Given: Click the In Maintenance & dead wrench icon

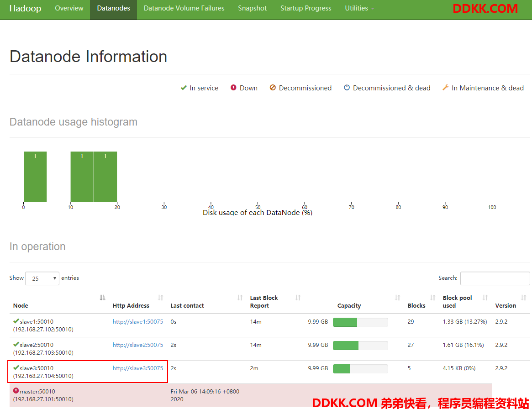Looking at the screenshot, I should [446, 88].
